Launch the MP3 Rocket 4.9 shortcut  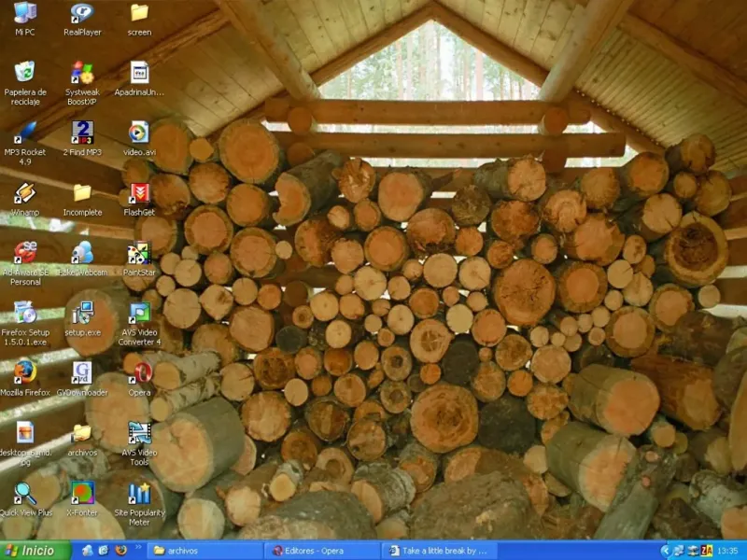coord(25,143)
